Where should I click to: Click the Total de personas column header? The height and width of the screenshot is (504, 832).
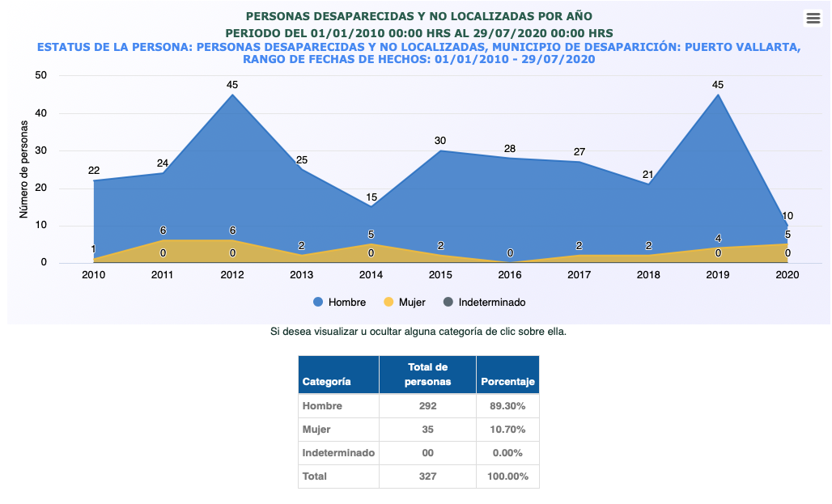(x=427, y=375)
